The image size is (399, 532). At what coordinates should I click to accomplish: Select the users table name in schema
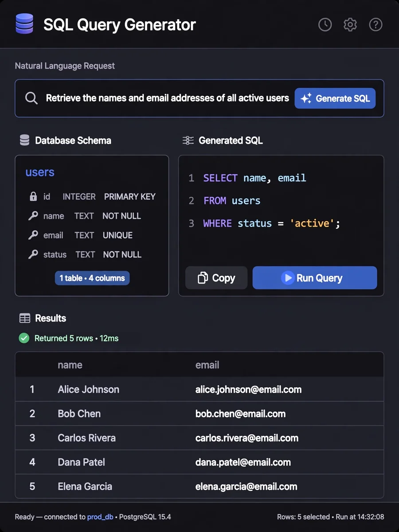click(x=40, y=172)
